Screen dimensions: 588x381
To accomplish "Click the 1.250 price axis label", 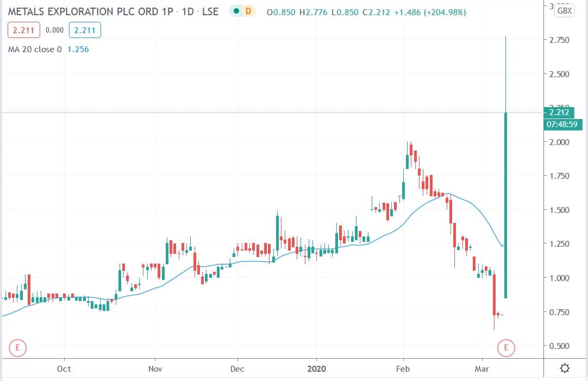I will (559, 243).
